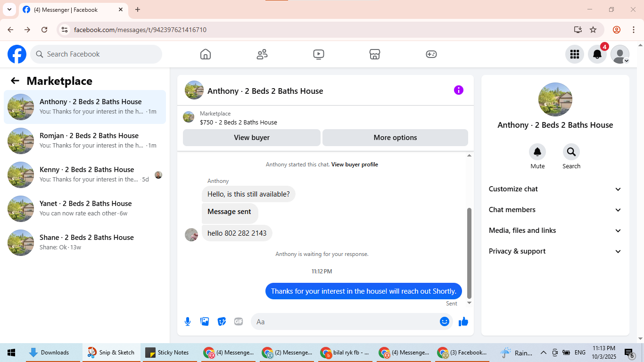Screen dimensions: 644x362
Task: Open the Yanet conversation
Action: pyautogui.click(x=85, y=209)
